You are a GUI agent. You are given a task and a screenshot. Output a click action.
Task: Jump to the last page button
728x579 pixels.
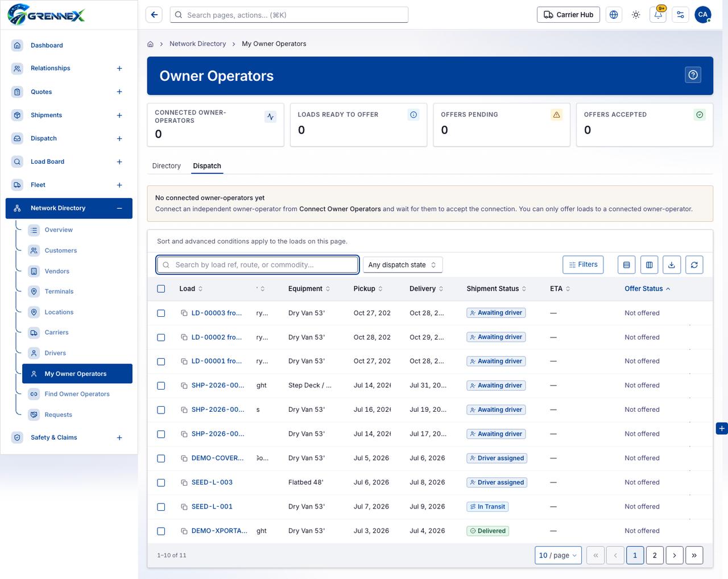(694, 555)
